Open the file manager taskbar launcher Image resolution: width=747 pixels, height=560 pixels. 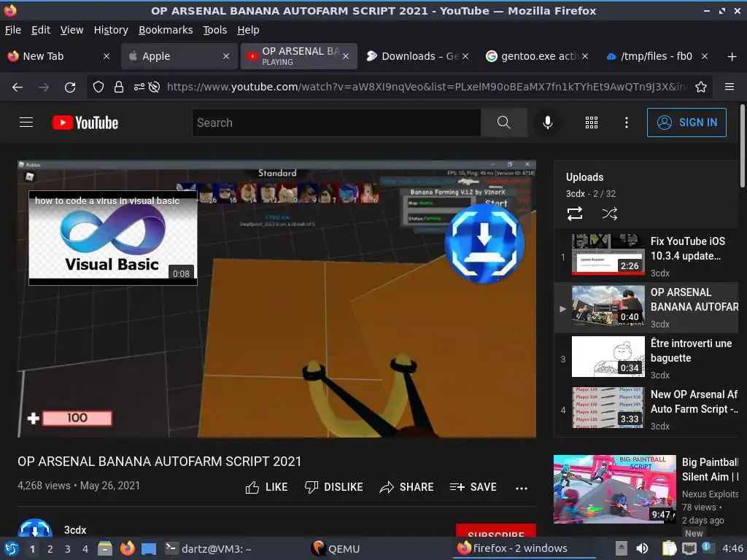click(105, 548)
